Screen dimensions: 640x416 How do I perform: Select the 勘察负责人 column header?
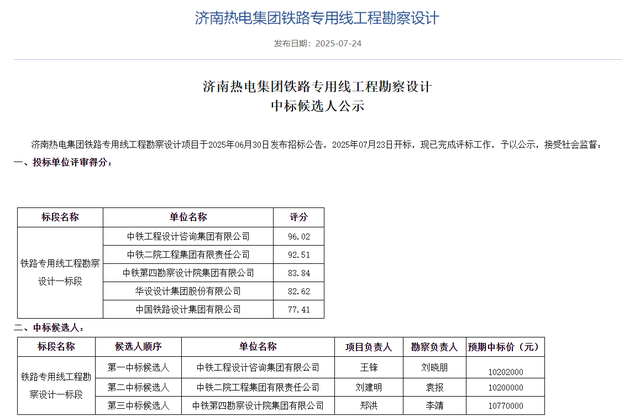click(x=434, y=347)
